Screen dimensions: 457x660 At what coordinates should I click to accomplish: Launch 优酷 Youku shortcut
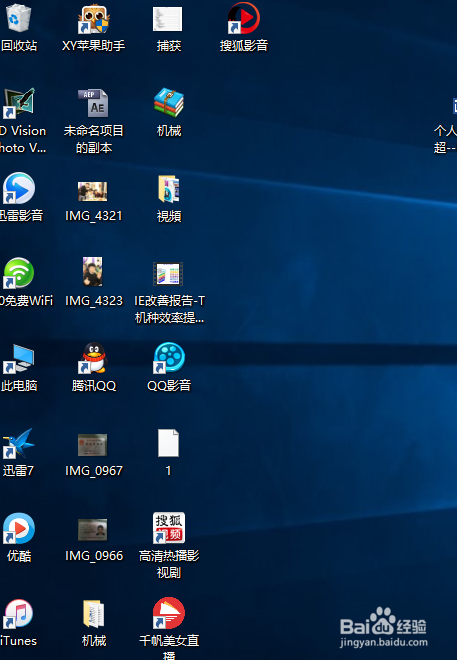(x=19, y=528)
